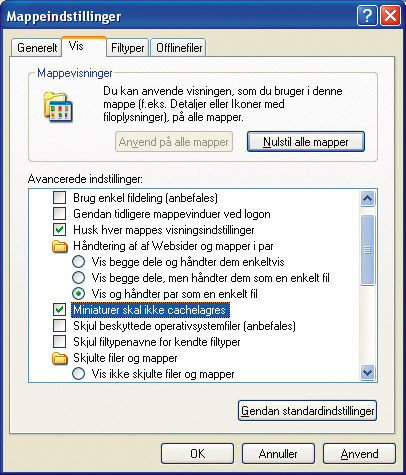Check Gendan tidligere mappevinduer ved logon
The image size is (406, 475).
(60, 214)
